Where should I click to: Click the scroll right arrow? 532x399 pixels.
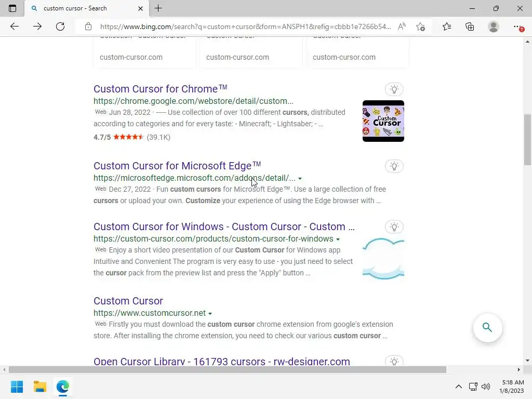pos(518,369)
